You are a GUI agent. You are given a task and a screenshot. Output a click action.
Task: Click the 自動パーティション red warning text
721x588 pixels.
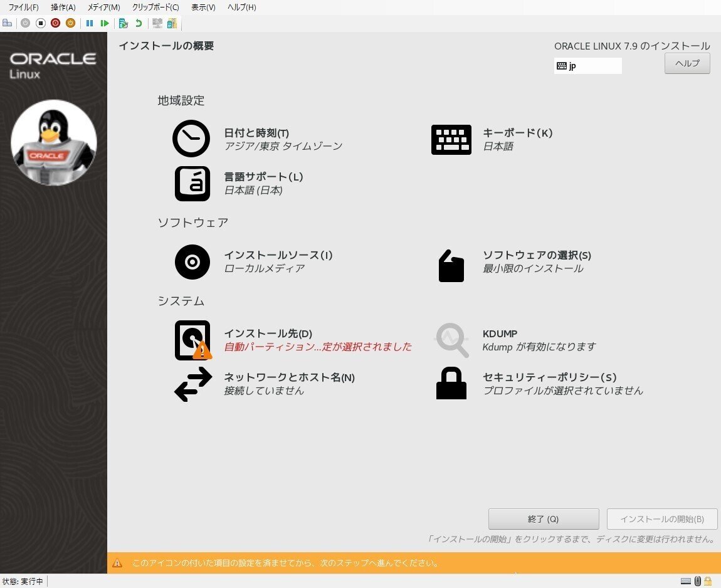tap(318, 347)
